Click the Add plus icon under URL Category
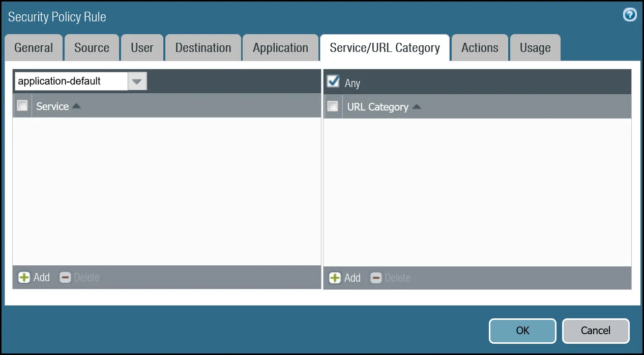 (x=335, y=278)
